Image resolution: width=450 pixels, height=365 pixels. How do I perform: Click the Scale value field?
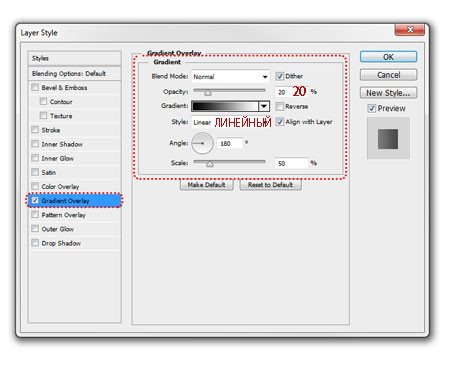click(x=291, y=163)
